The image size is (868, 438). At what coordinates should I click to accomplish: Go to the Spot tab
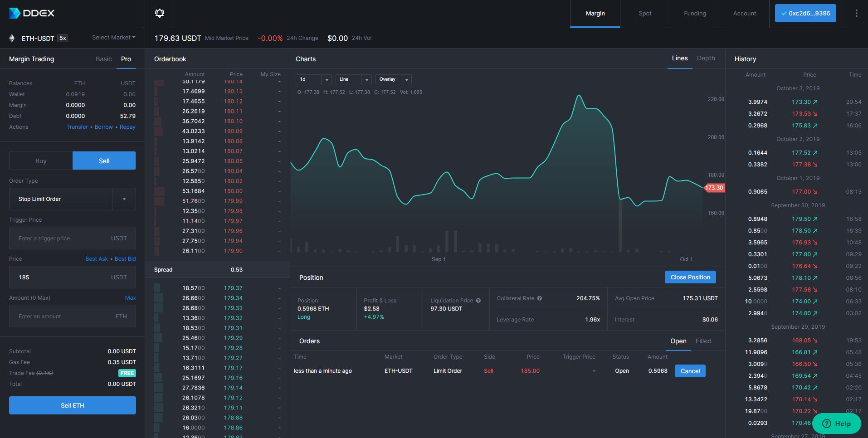(645, 14)
